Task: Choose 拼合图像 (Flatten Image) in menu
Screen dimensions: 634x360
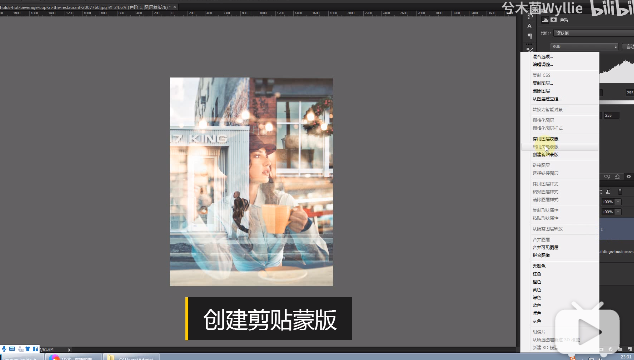Action: click(x=541, y=255)
